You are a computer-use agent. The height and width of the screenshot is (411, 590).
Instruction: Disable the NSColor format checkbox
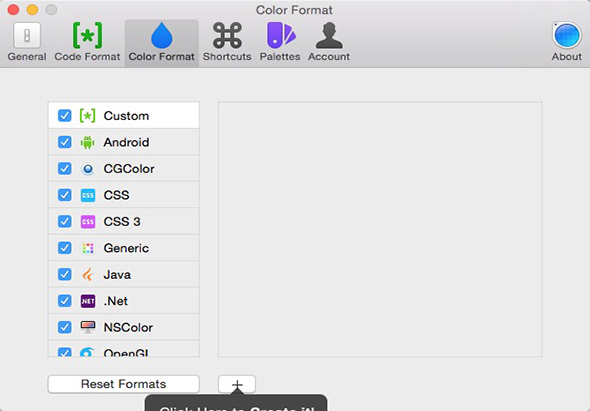pos(65,327)
